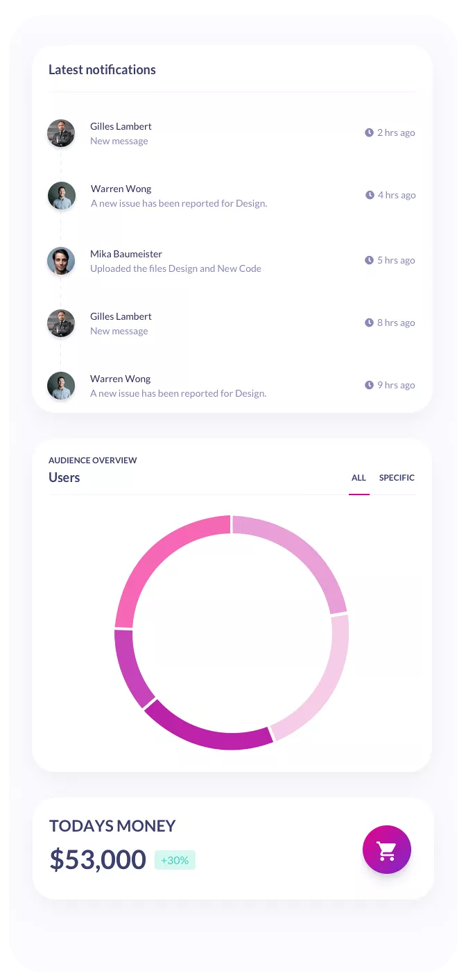Switch to the SPECIFIC users tab
The width and height of the screenshot is (466, 980).
[397, 478]
